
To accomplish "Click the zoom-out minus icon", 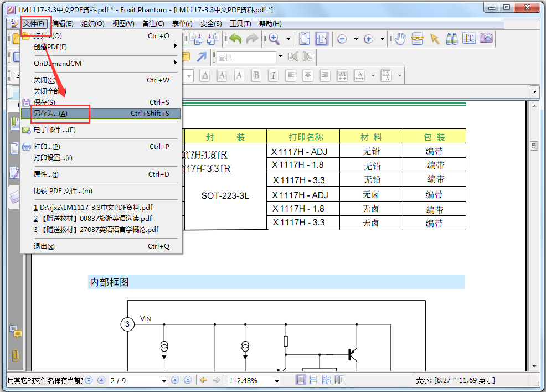I will coord(342,39).
